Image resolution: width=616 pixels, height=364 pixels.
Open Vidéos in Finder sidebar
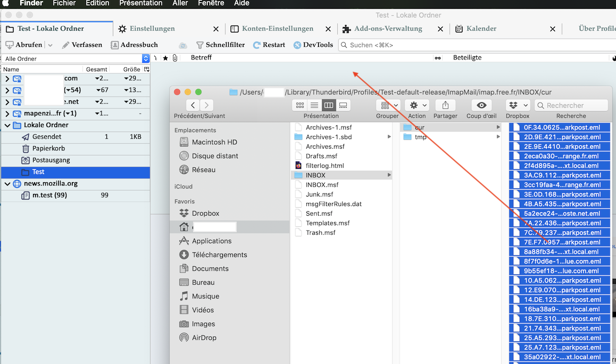(x=203, y=310)
